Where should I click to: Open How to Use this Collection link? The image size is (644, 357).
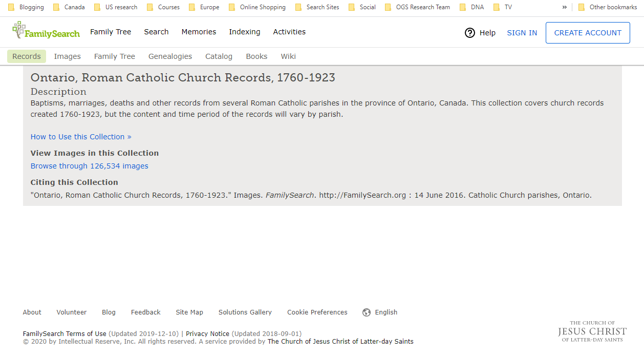[81, 137]
